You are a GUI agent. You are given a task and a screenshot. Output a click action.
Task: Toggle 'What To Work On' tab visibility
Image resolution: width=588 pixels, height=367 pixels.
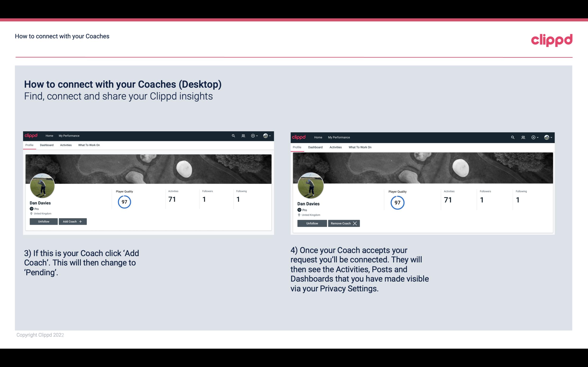pos(88,145)
